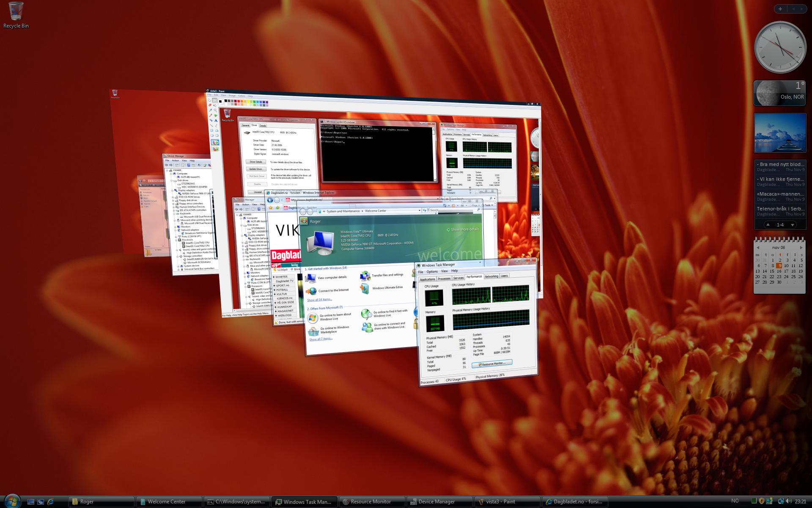The width and height of the screenshot is (812, 508).
Task: Switch to Welcome Center taskbar button
Action: point(169,502)
